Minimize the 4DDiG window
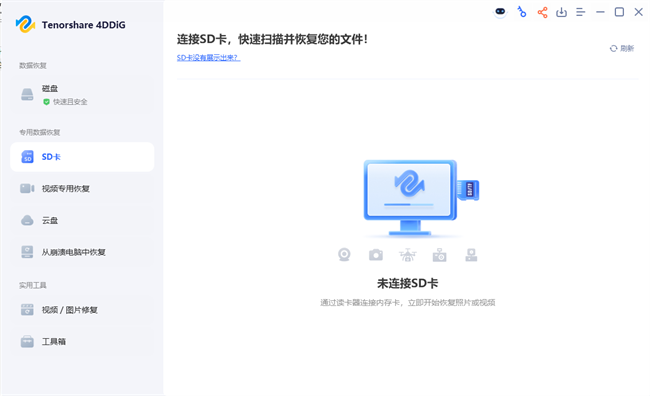 (x=600, y=12)
